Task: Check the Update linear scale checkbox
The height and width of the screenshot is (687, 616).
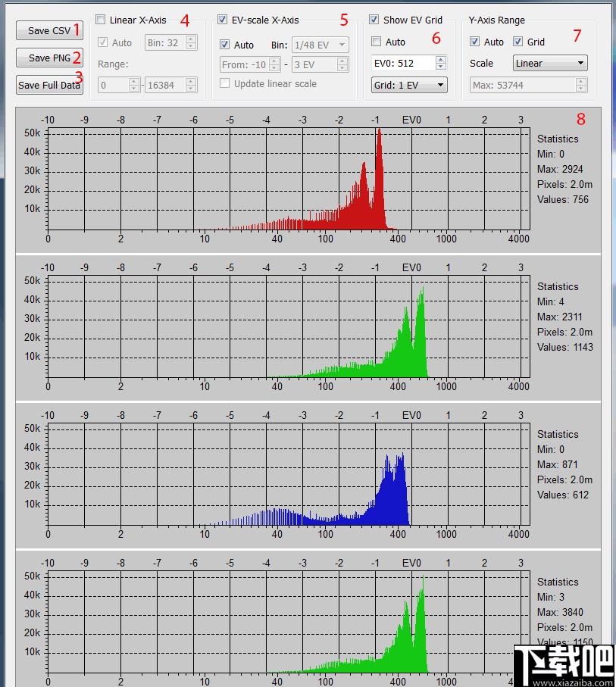Action: [x=224, y=83]
